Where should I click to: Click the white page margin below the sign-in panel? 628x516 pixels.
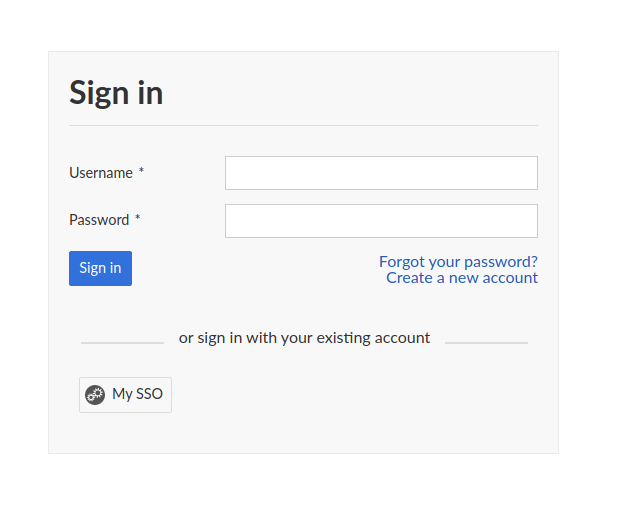[303, 485]
